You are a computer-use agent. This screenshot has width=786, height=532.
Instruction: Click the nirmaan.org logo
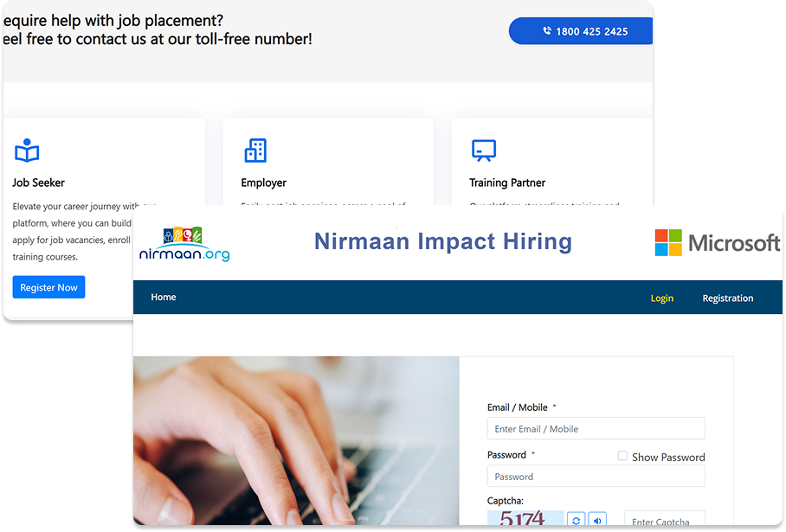[x=183, y=242]
